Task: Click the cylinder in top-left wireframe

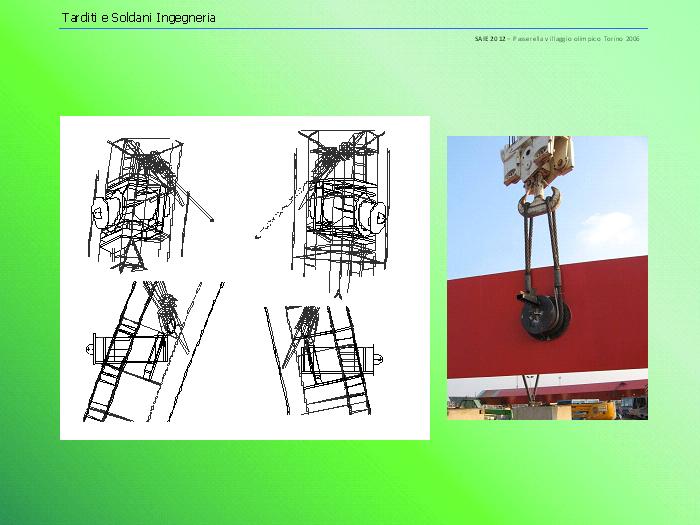Action: 103,214
